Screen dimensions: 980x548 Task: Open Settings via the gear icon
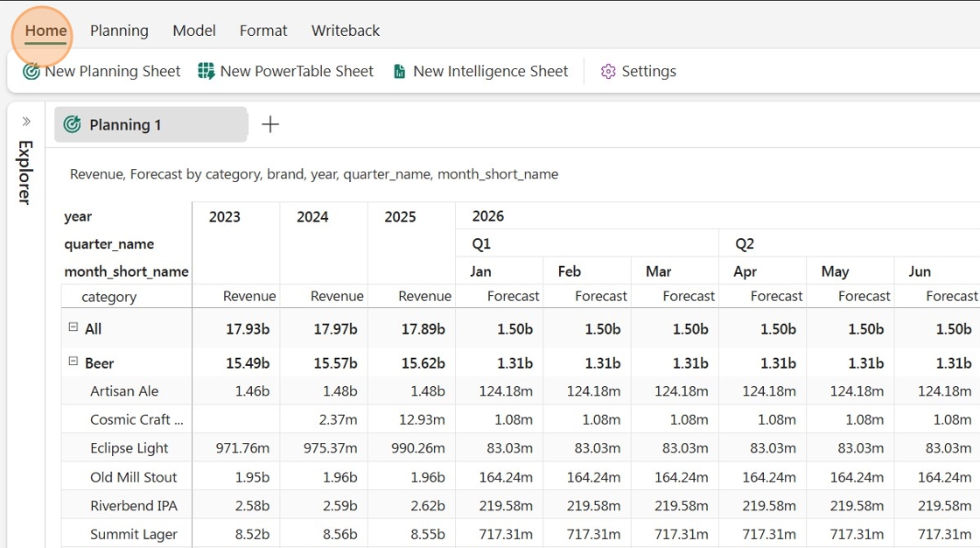pyautogui.click(x=608, y=71)
